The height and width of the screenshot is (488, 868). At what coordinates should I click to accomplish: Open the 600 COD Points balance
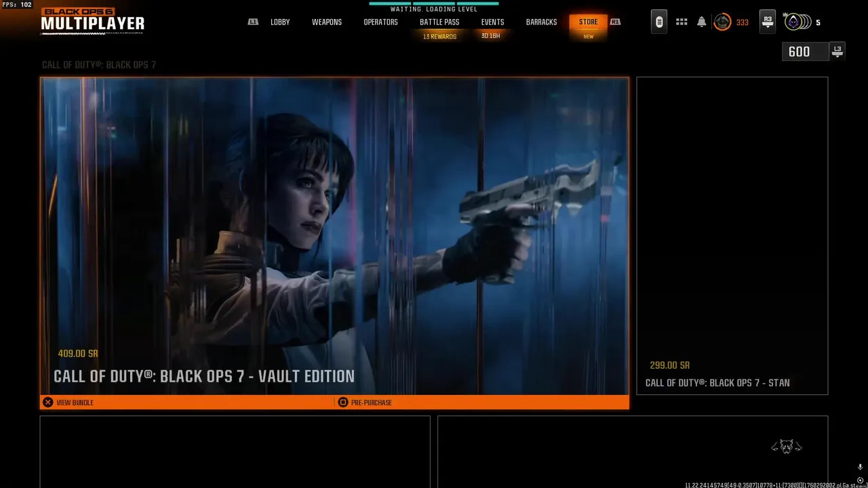point(805,52)
